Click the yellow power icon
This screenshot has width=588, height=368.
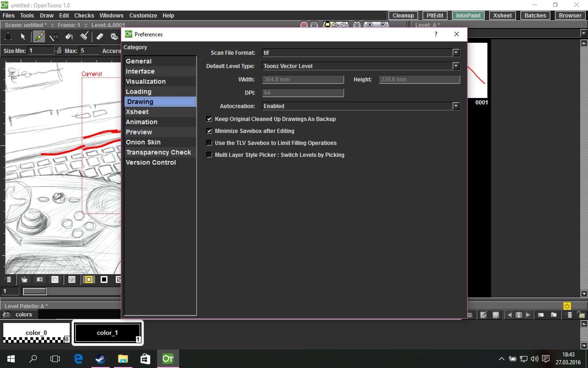tap(567, 306)
